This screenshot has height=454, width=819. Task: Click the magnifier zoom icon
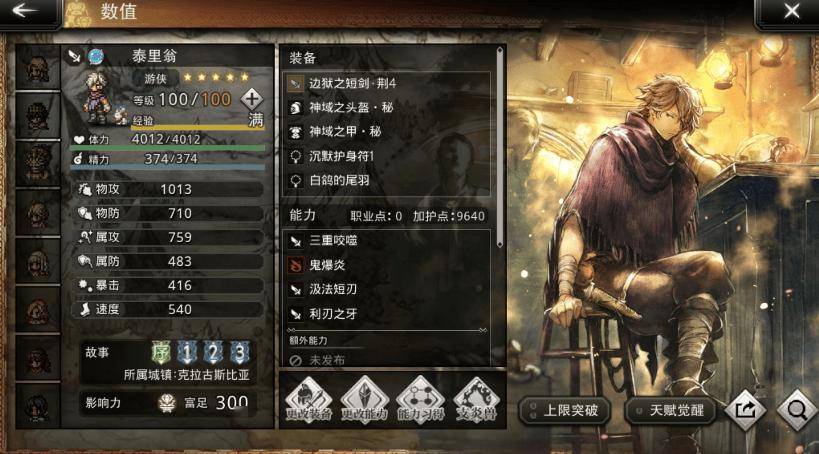pyautogui.click(x=797, y=410)
